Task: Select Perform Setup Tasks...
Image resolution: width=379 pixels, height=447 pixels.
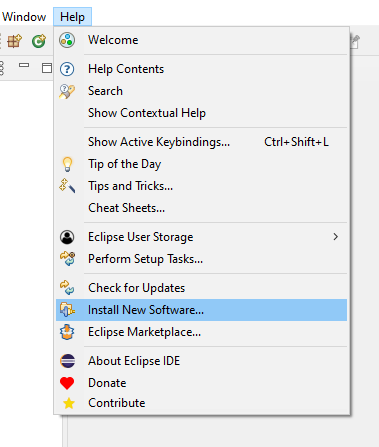Action: pyautogui.click(x=201, y=259)
